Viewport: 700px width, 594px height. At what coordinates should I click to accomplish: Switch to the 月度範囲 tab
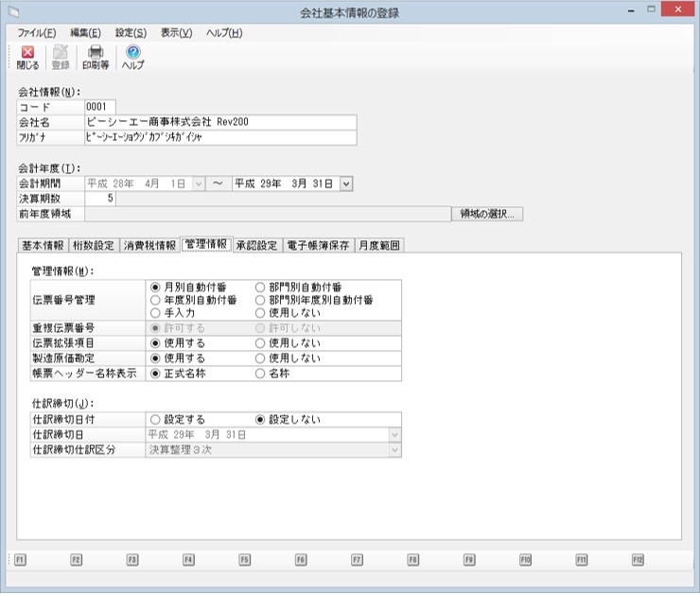tap(379, 246)
